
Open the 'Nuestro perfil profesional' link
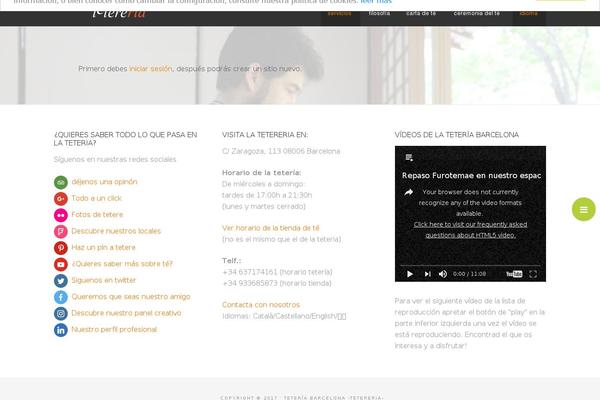tap(114, 330)
